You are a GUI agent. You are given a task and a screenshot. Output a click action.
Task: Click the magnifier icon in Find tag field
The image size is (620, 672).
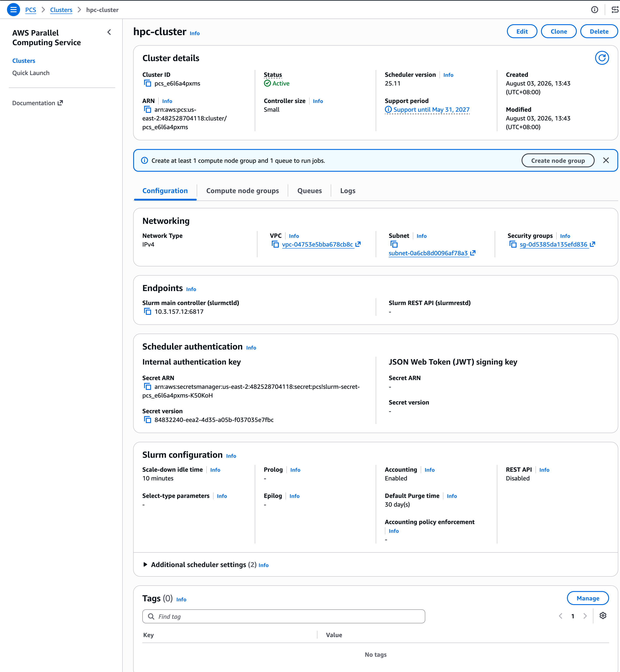(x=151, y=616)
